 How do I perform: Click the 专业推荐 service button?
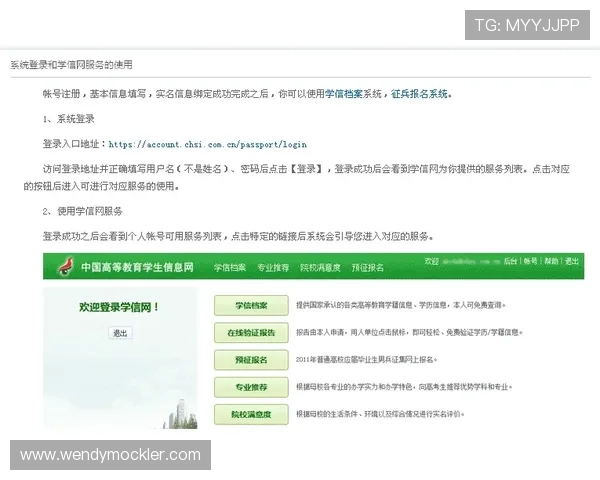point(251,387)
